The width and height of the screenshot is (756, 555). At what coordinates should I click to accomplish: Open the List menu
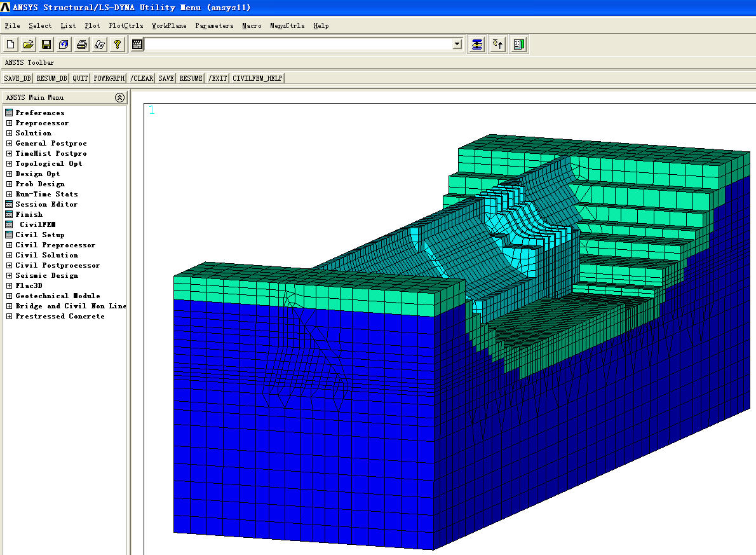pyautogui.click(x=68, y=26)
